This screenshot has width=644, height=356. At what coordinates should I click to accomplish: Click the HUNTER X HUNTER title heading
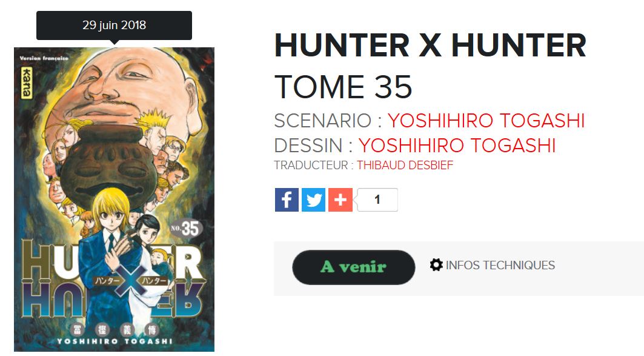pos(430,45)
